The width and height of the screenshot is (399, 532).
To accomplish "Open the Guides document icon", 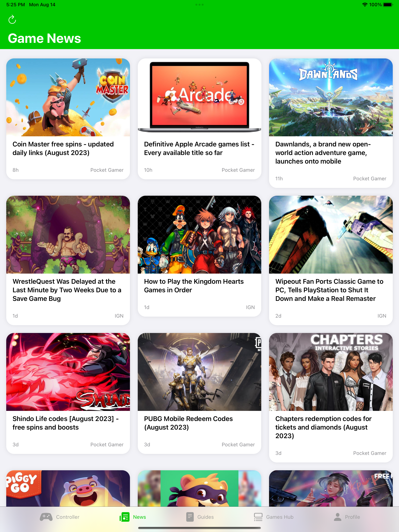I will point(190,517).
